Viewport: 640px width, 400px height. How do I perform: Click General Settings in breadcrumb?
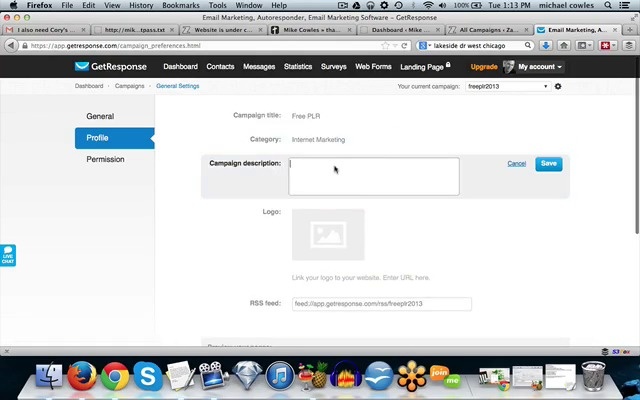pos(178,86)
